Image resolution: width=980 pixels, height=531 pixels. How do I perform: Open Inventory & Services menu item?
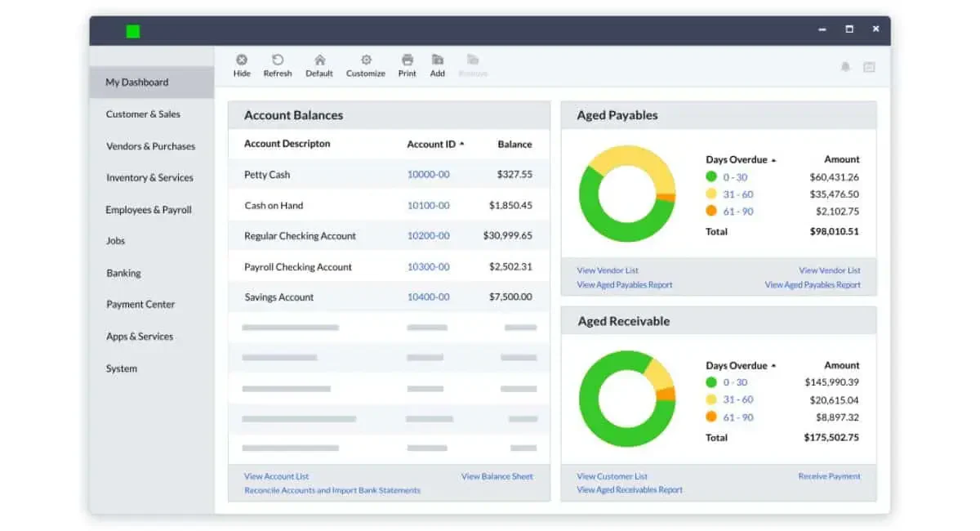click(149, 177)
